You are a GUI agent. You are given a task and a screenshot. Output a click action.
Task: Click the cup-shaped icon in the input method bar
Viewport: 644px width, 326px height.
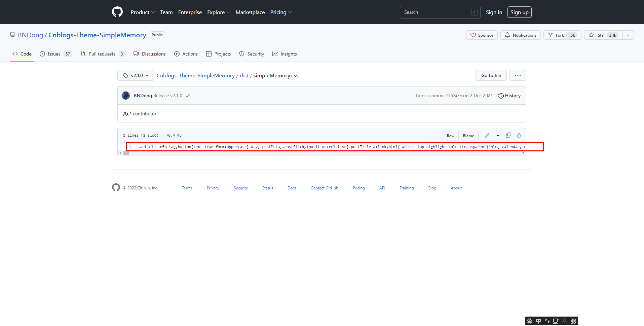[x=556, y=321]
